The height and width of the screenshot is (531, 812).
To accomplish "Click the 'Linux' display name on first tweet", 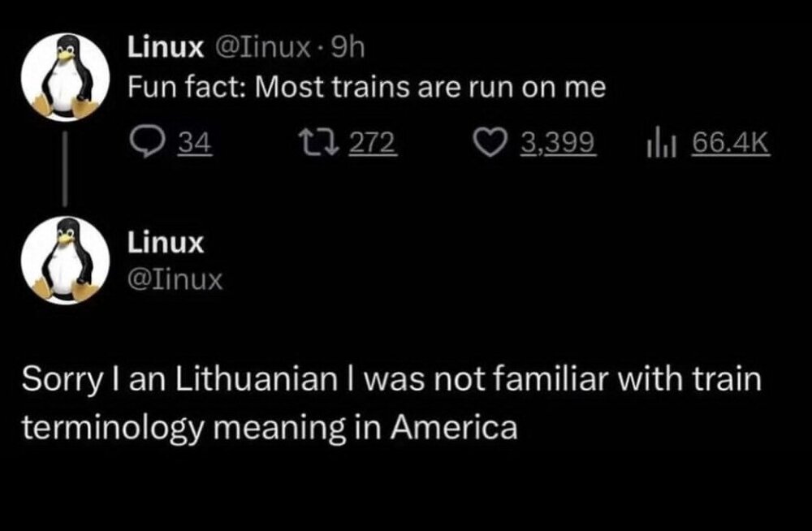I will tap(166, 49).
